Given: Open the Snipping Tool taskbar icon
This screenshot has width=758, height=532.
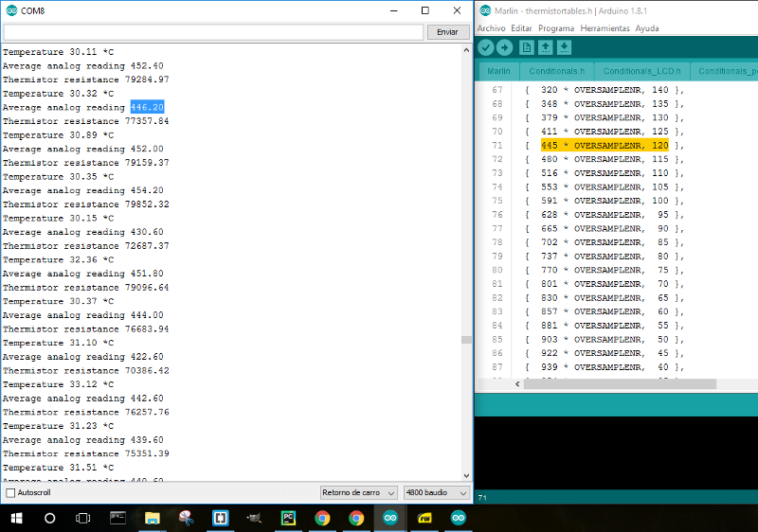Looking at the screenshot, I should [x=186, y=518].
